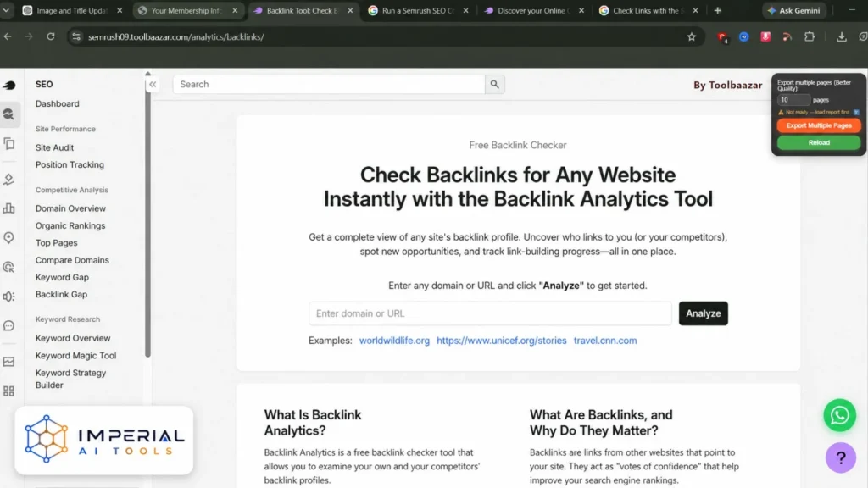Collapse the sidebar using the double chevron
The width and height of the screenshot is (868, 488).
coord(153,84)
